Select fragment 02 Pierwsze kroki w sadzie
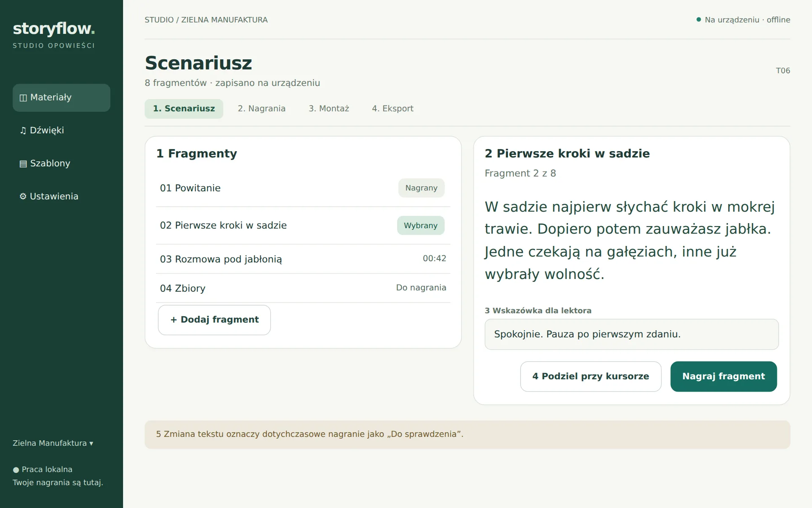Screen dimensions: 812x508 [303, 226]
